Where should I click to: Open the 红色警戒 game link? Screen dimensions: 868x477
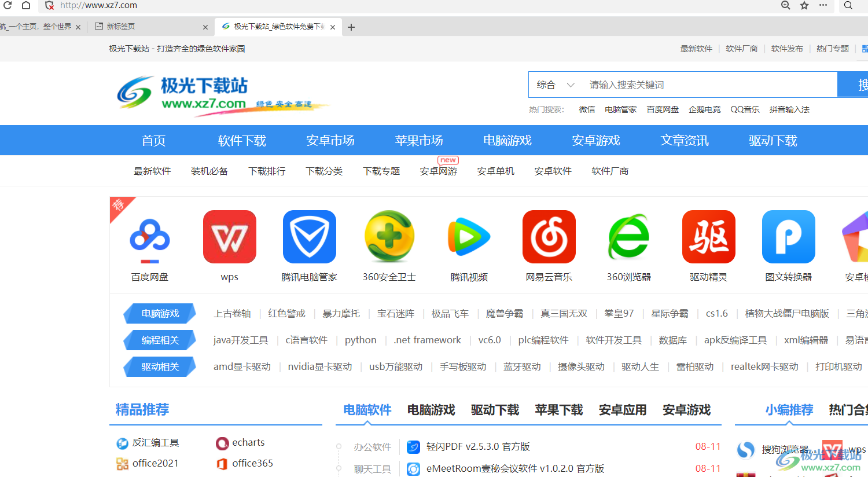(x=286, y=314)
